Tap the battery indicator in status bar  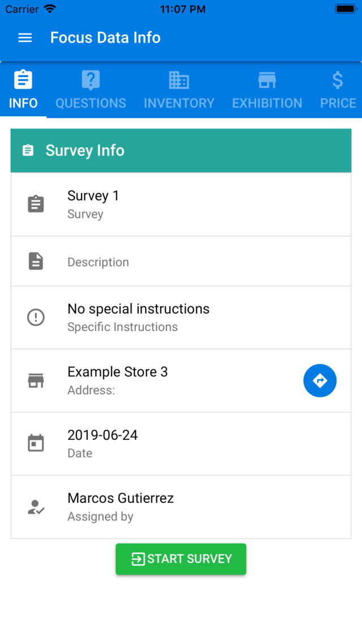tap(346, 9)
